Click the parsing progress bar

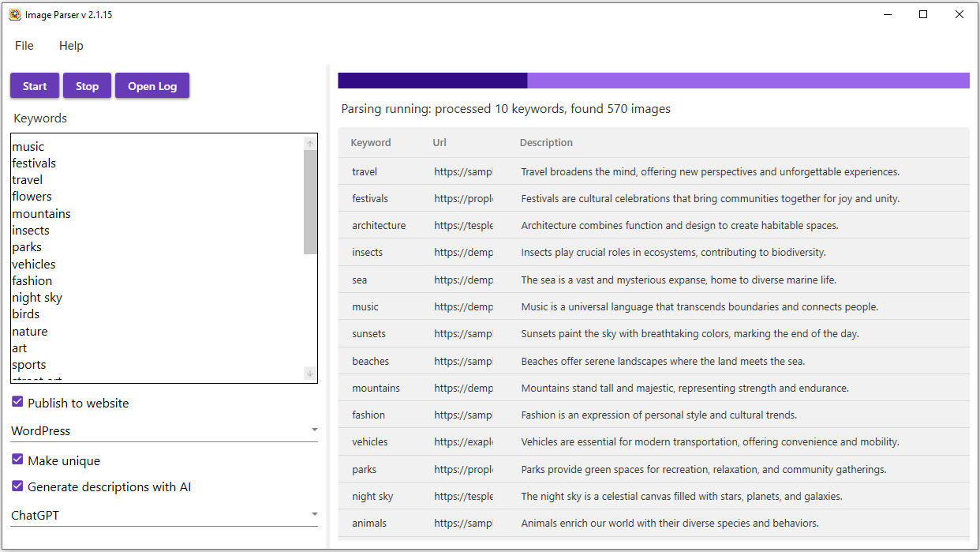[653, 81]
